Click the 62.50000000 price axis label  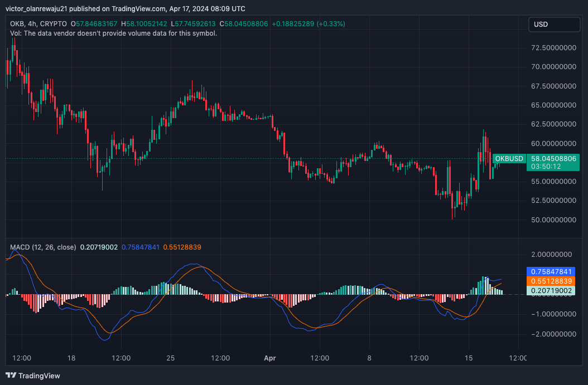pos(553,124)
